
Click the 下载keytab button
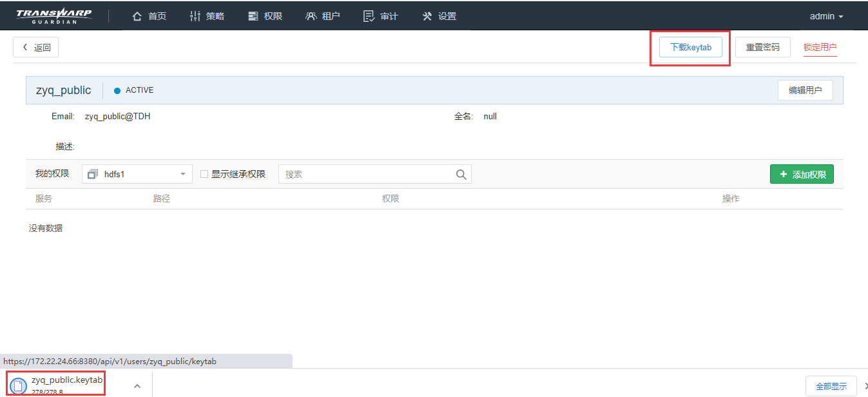pos(690,47)
